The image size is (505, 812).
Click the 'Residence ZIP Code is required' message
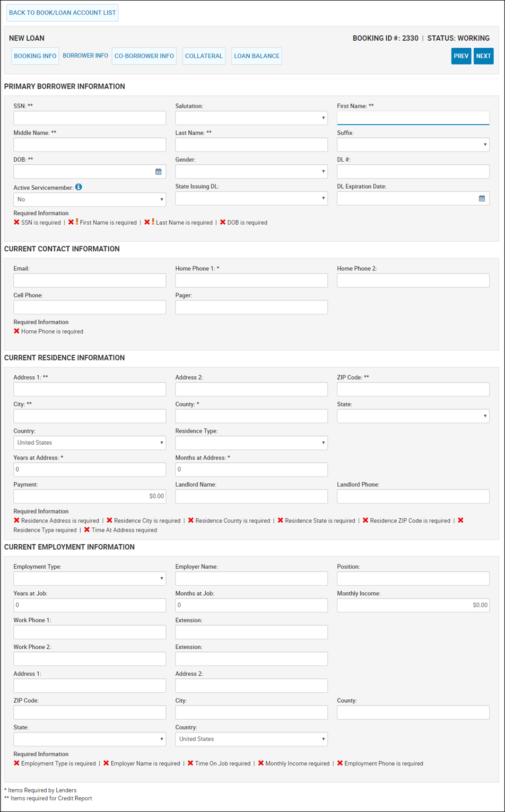coord(410,520)
